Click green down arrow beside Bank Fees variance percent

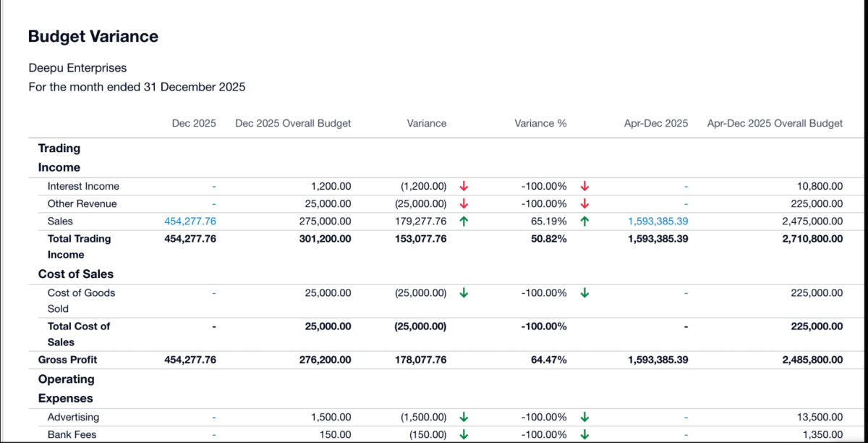point(584,434)
